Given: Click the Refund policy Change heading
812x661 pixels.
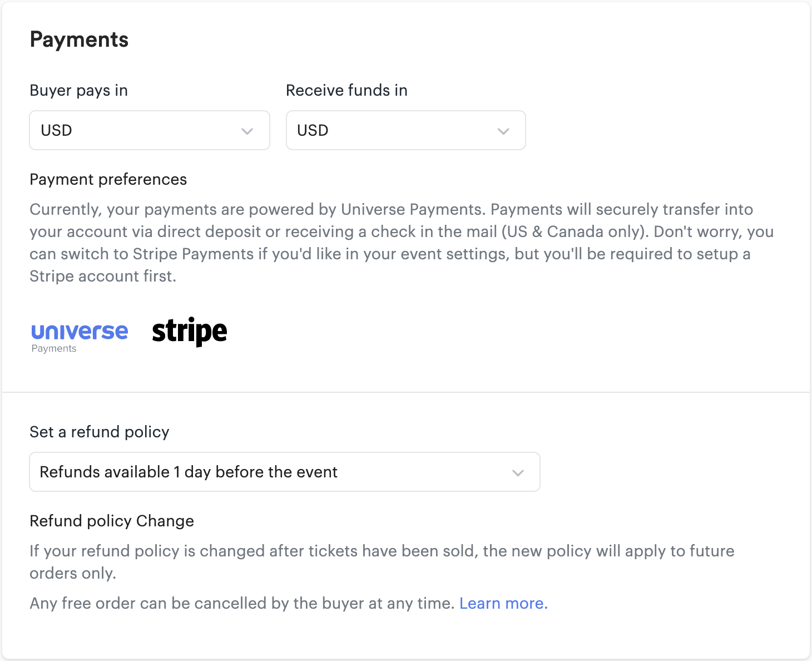Looking at the screenshot, I should [x=111, y=521].
